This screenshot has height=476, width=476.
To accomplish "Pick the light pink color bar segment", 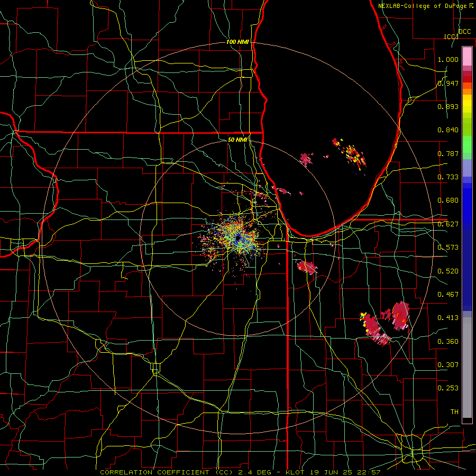I will [x=467, y=56].
